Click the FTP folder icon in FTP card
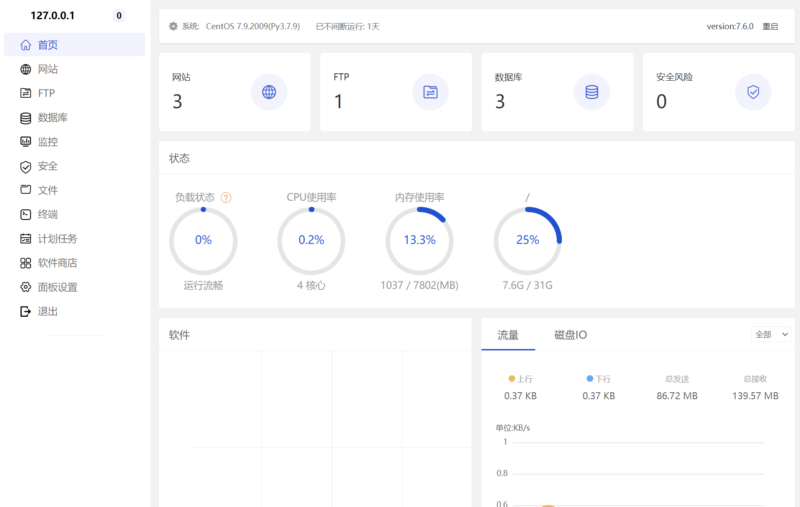This screenshot has height=507, width=800. click(430, 92)
